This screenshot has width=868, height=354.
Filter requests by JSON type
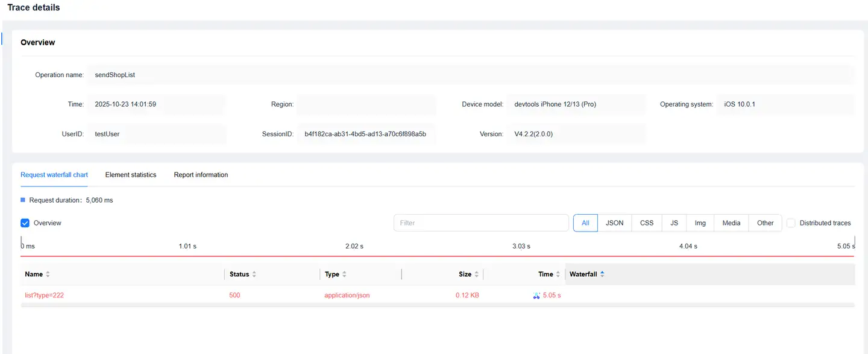(x=614, y=223)
